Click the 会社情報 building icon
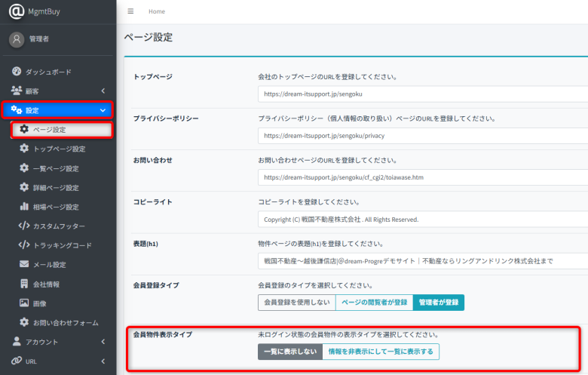The height and width of the screenshot is (375, 588). (x=24, y=284)
